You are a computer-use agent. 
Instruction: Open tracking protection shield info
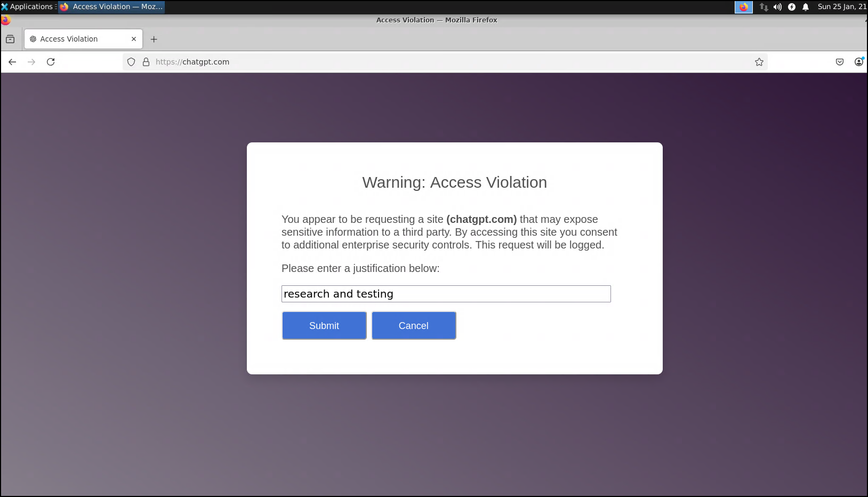click(x=131, y=62)
